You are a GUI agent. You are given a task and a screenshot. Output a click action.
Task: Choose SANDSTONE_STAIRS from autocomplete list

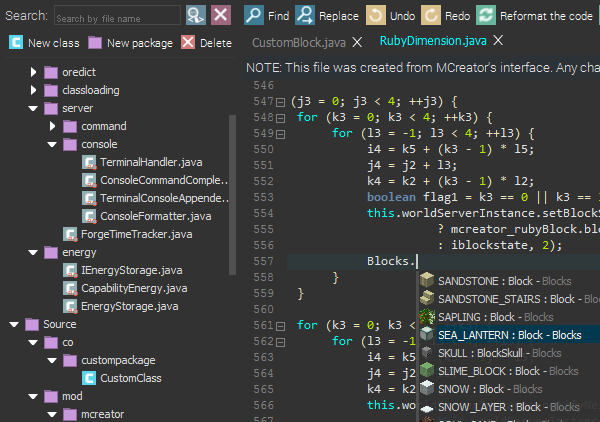click(x=509, y=299)
